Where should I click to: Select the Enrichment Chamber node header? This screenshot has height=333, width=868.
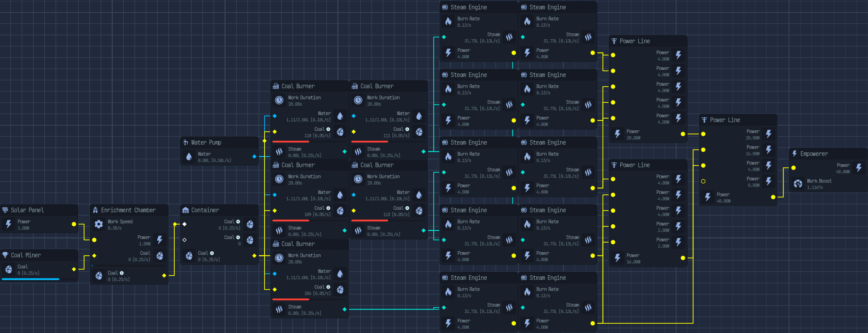click(x=129, y=210)
